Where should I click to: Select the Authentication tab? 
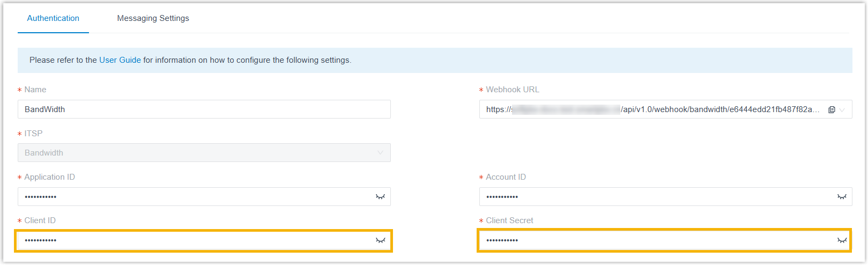click(53, 18)
